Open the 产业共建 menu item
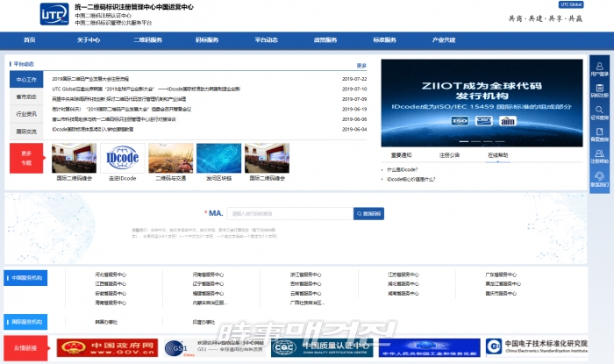 click(x=444, y=40)
